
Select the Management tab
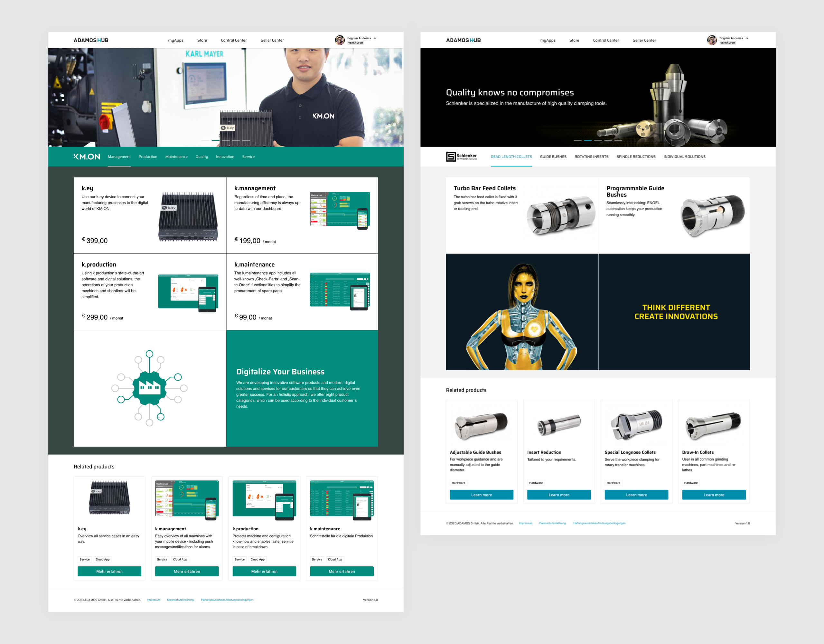click(x=119, y=157)
